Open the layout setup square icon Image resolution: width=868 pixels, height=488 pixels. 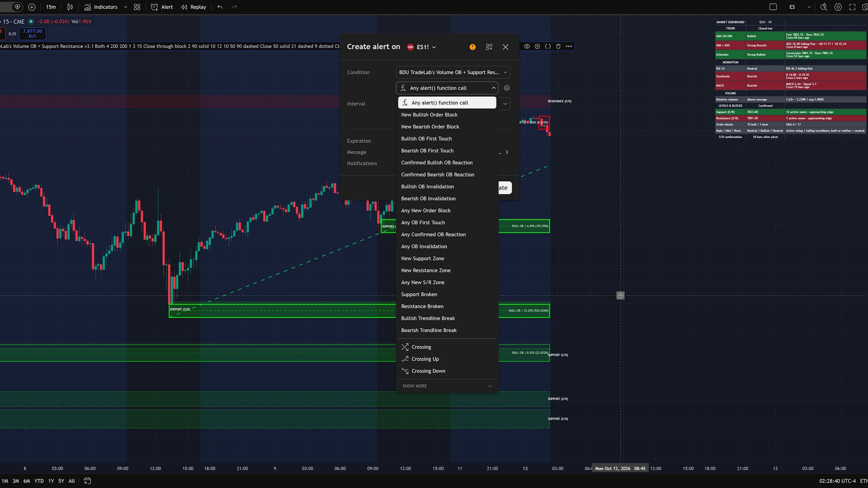pos(773,7)
